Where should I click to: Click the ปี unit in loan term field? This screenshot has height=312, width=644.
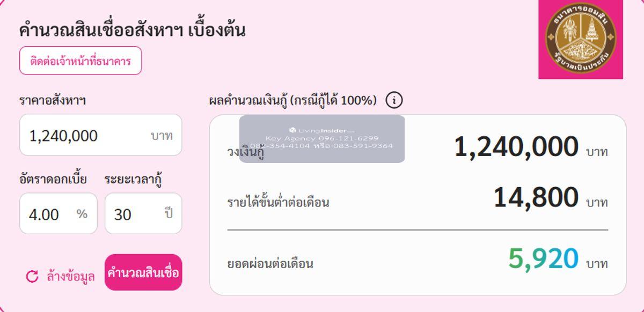pyautogui.click(x=169, y=214)
